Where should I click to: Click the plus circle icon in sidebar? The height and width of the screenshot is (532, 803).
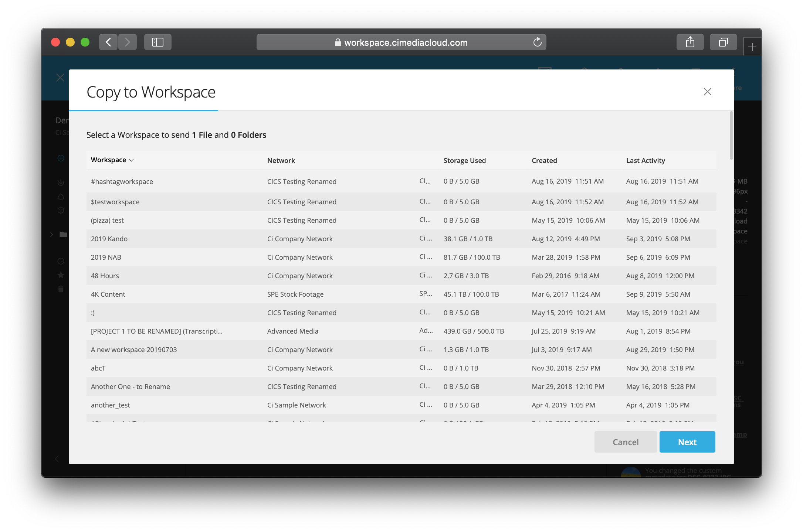[61, 158]
